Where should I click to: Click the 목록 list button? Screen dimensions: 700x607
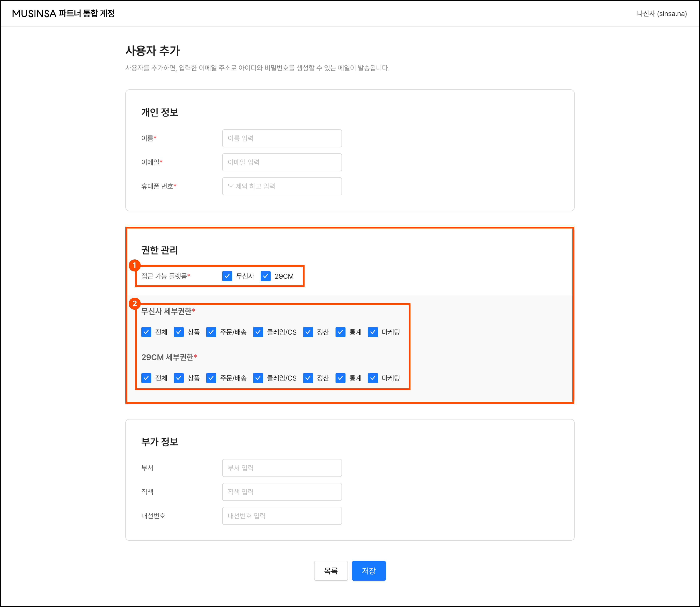[x=331, y=571]
